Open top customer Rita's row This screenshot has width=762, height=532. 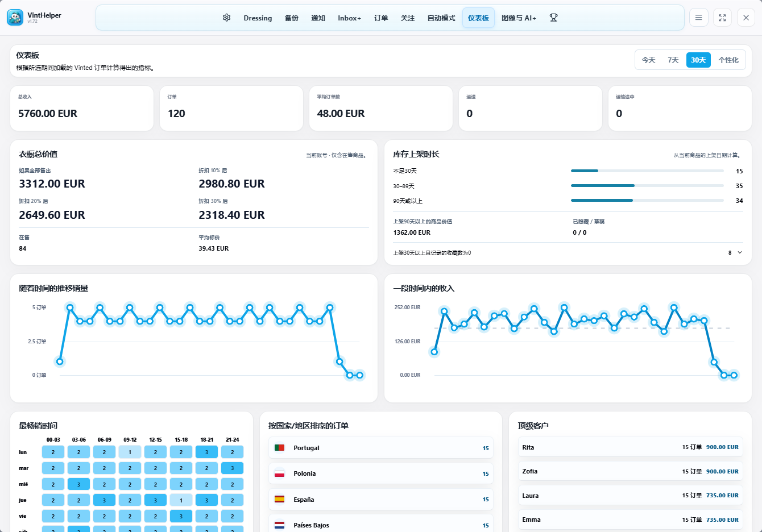(630, 447)
